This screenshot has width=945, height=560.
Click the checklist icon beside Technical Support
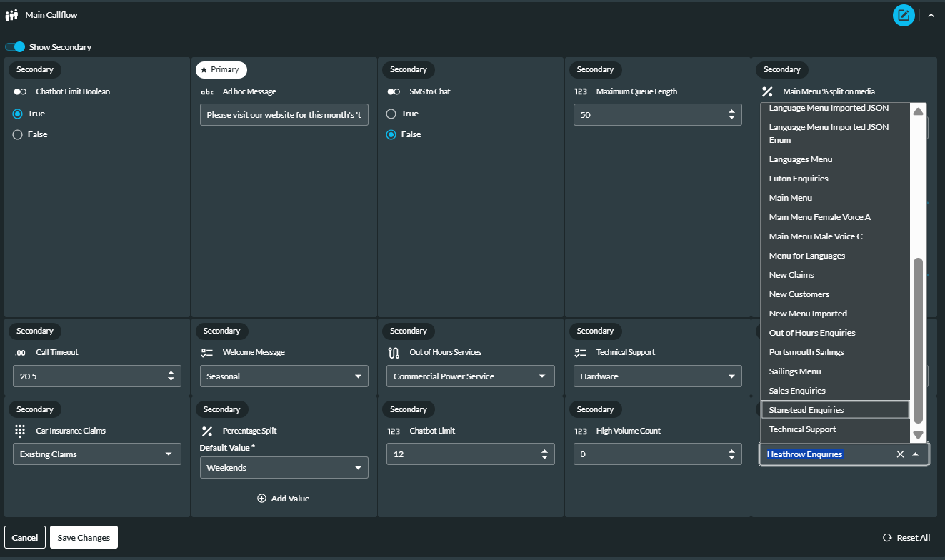(x=581, y=352)
